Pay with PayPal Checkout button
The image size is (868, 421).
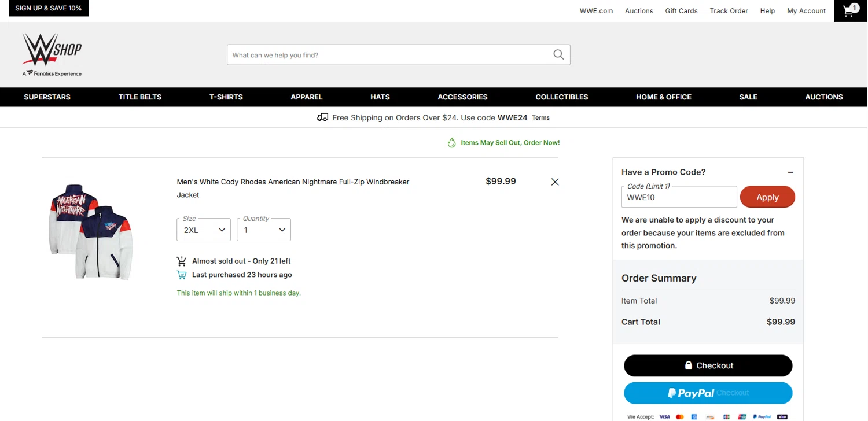tap(708, 393)
